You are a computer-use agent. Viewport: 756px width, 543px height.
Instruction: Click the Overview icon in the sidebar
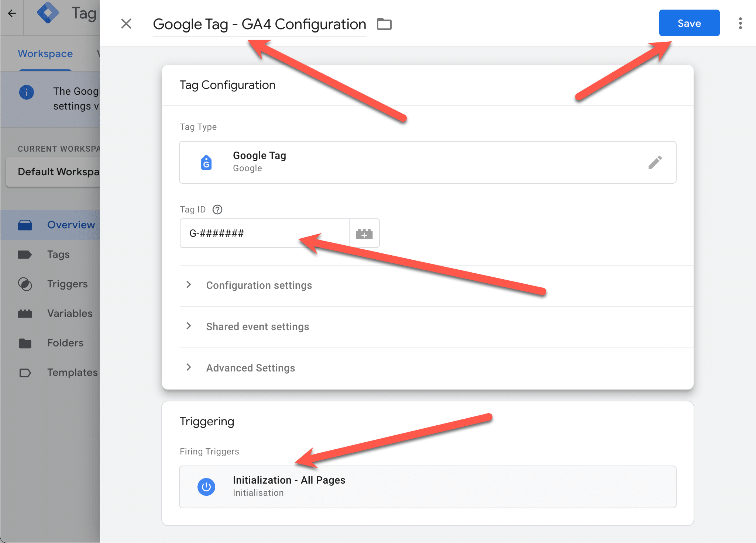[x=25, y=225]
